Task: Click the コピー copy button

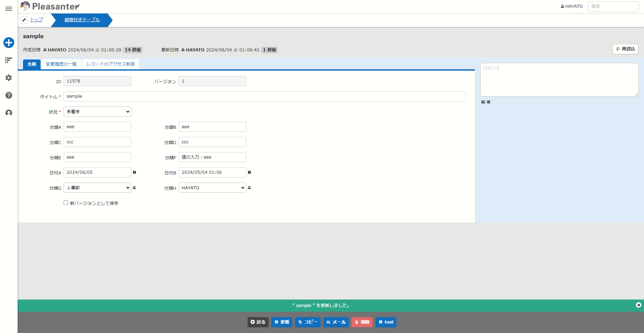Action: point(308,322)
